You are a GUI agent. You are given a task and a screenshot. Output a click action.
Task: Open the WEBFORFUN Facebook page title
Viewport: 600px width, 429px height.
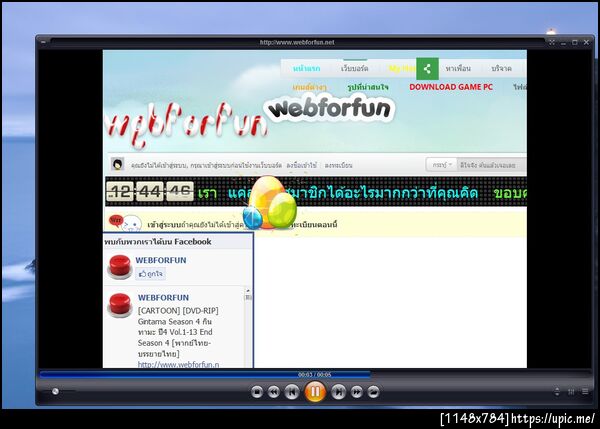(x=161, y=260)
